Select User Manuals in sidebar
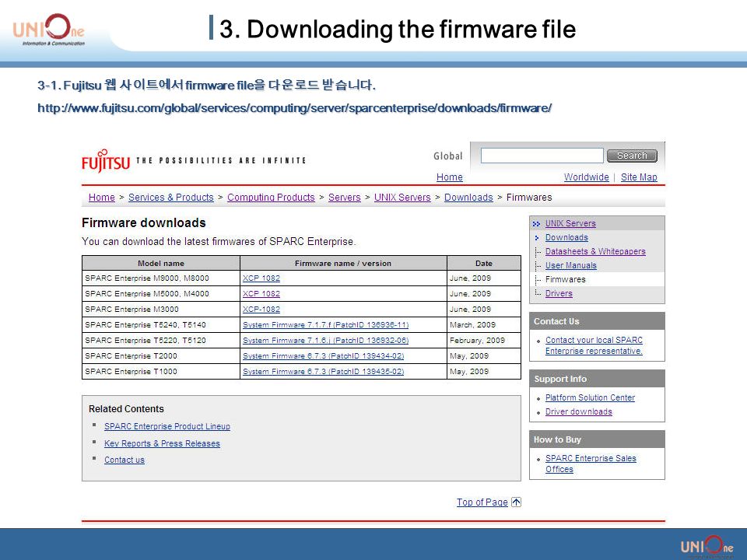Screen dimensions: 747x560 570,265
